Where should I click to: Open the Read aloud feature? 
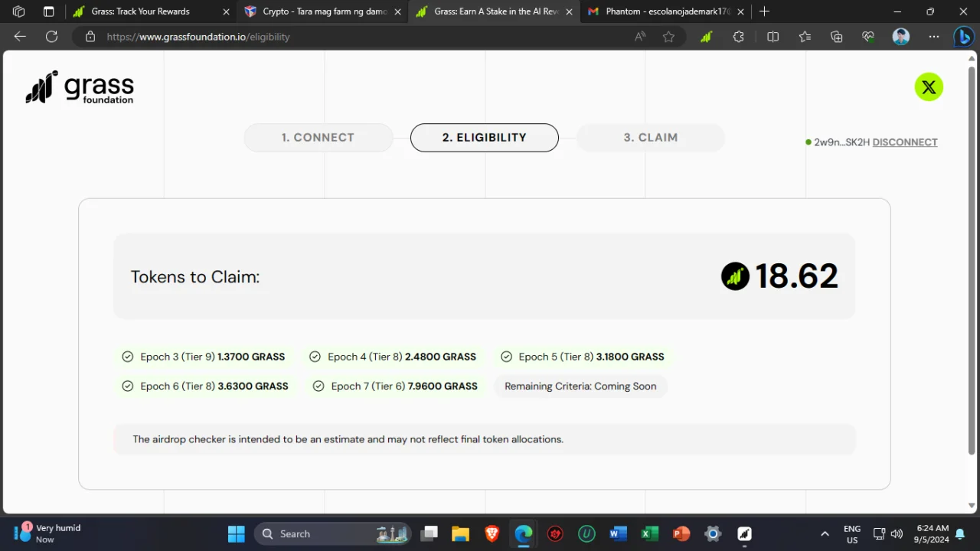(x=640, y=37)
